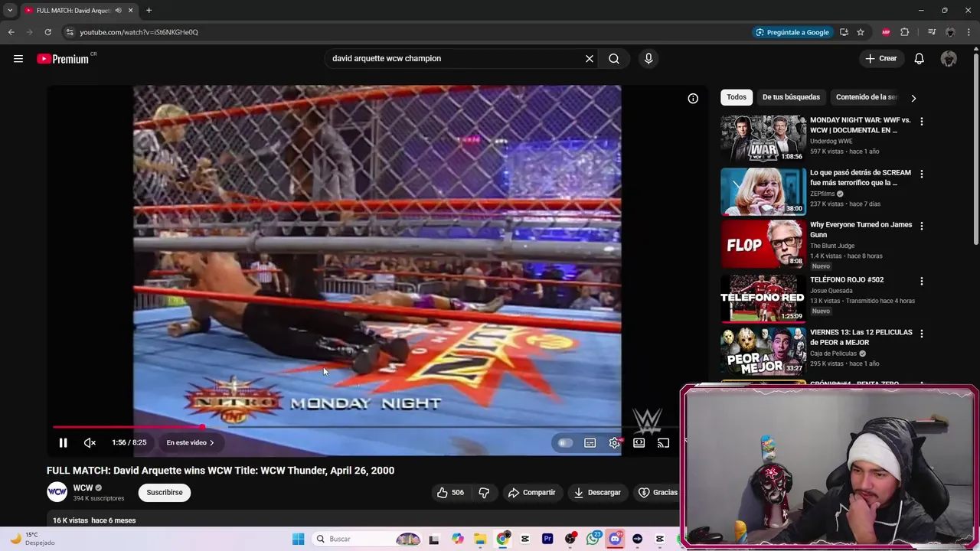Screen dimensions: 980x551
Task: Open James Gunn FLOP video thumbnail
Action: 763,244
